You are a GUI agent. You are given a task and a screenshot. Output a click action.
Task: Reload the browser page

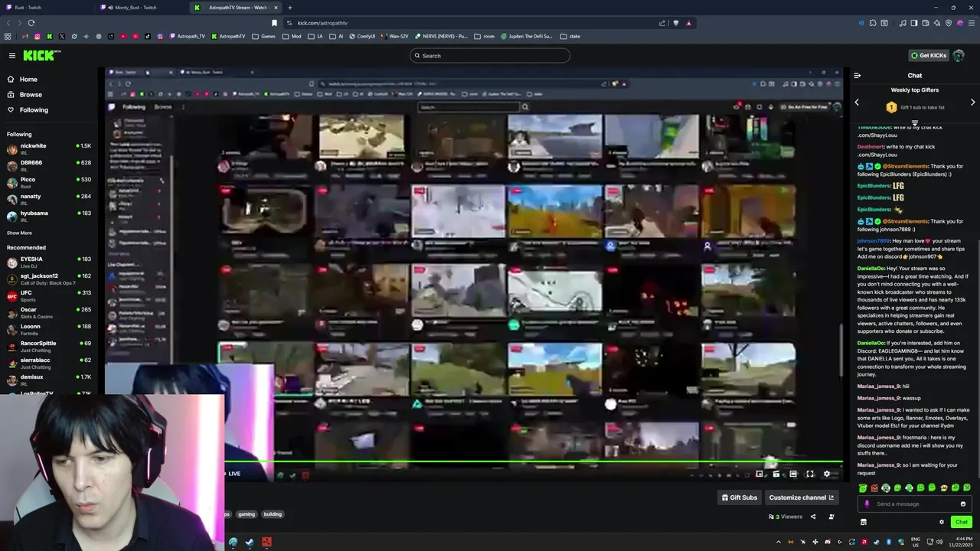click(31, 23)
